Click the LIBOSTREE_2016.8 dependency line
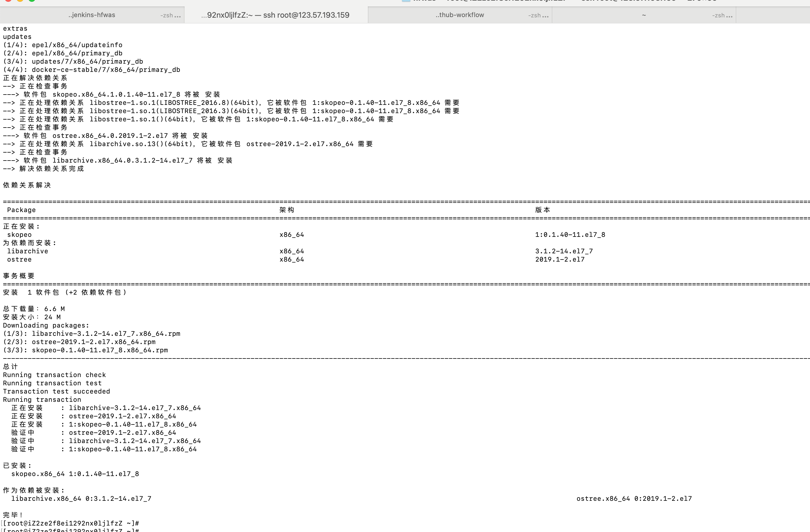This screenshot has width=810, height=532. point(231,103)
